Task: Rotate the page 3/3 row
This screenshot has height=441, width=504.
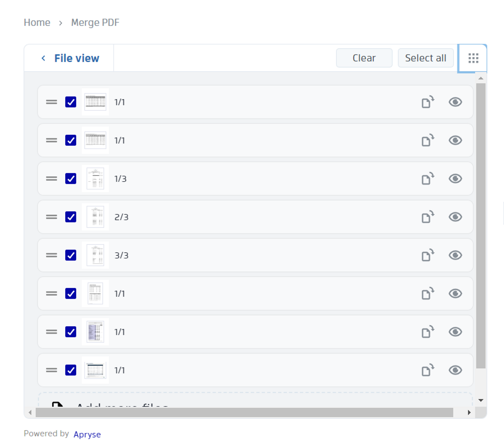Action: pyautogui.click(x=428, y=255)
